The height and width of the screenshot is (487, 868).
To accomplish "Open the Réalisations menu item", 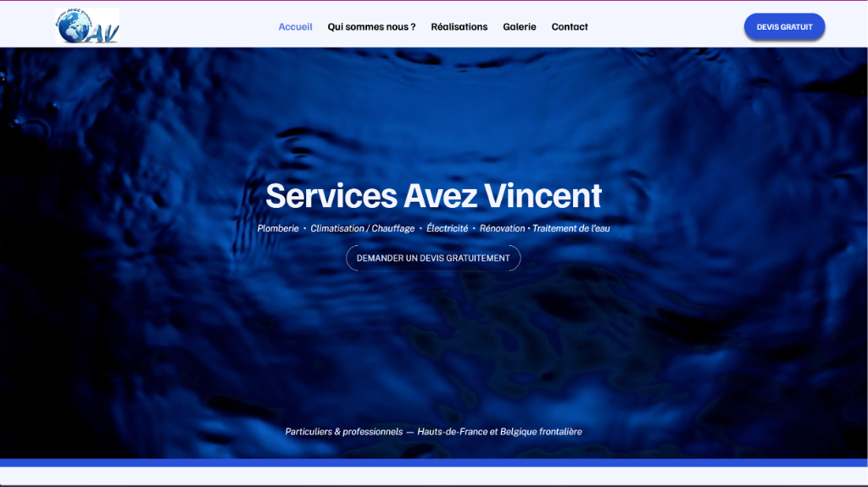I will [459, 26].
